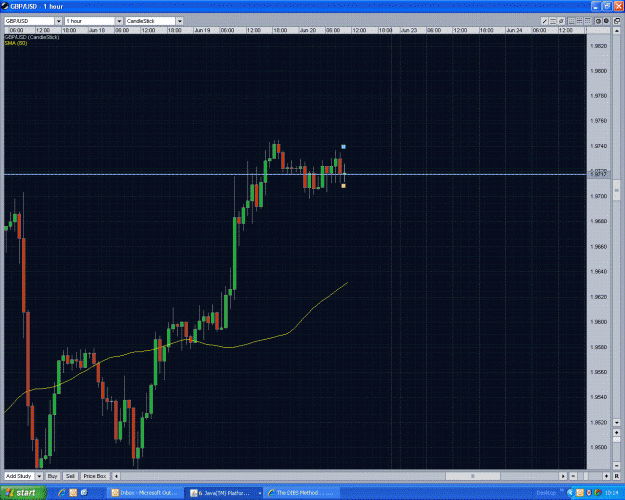Click the Jun 19 date on time axis
This screenshot has height=500, width=625.
[202, 30]
